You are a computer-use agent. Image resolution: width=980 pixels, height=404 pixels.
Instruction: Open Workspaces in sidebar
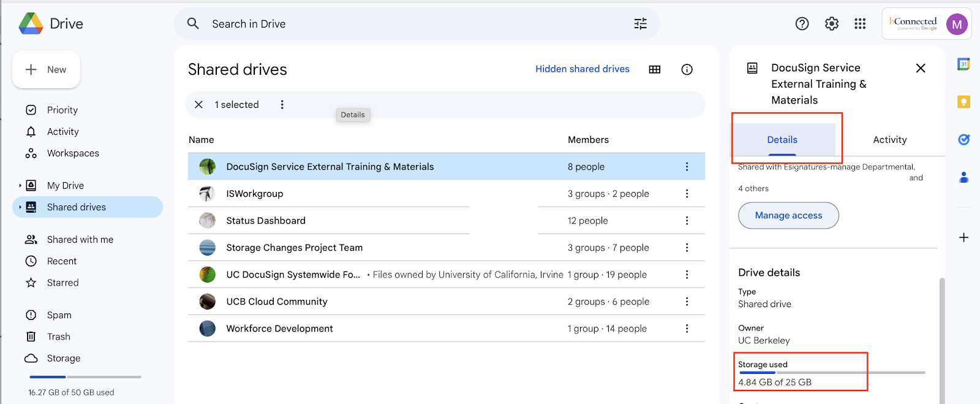[73, 153]
